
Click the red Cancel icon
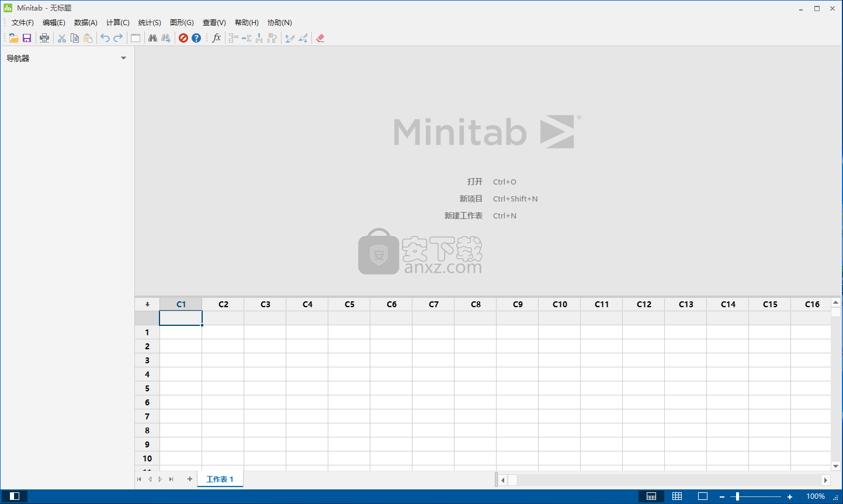coord(183,38)
